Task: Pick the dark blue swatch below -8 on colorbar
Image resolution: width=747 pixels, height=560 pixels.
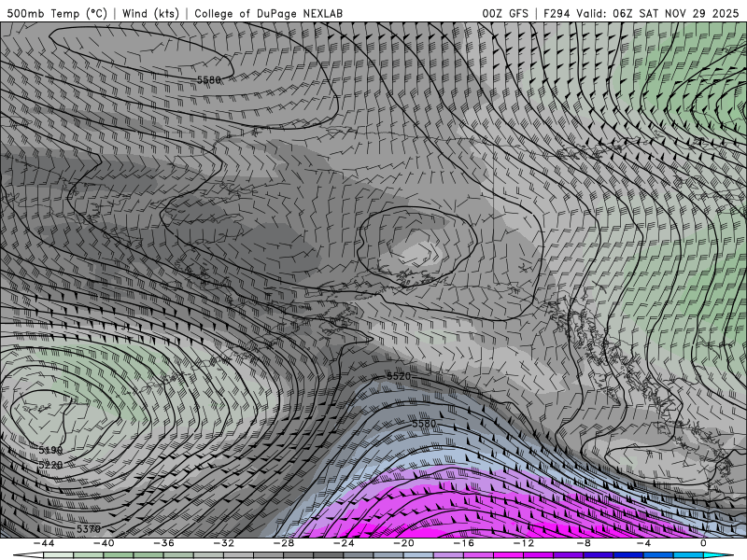Action: [599, 555]
